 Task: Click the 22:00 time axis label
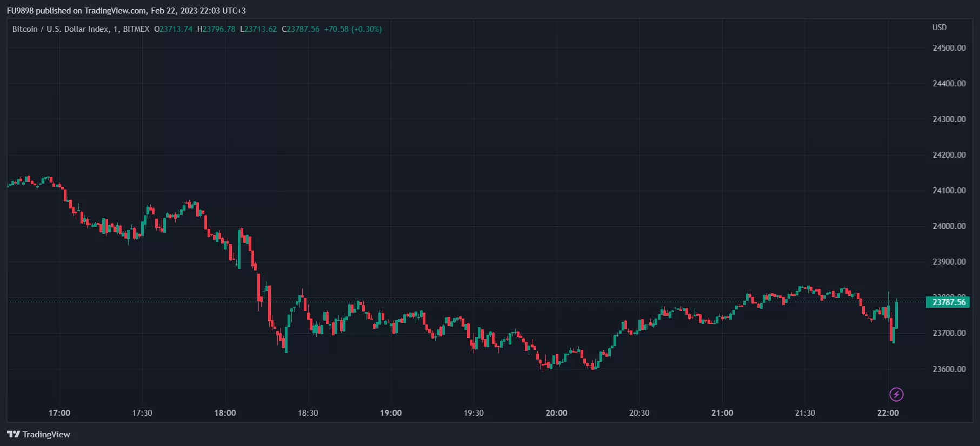click(x=888, y=413)
